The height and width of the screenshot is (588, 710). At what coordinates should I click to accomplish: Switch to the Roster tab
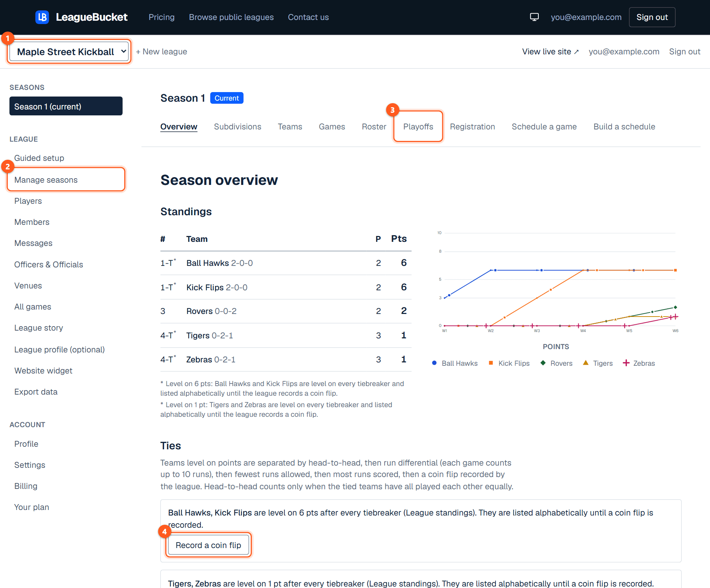click(x=374, y=126)
